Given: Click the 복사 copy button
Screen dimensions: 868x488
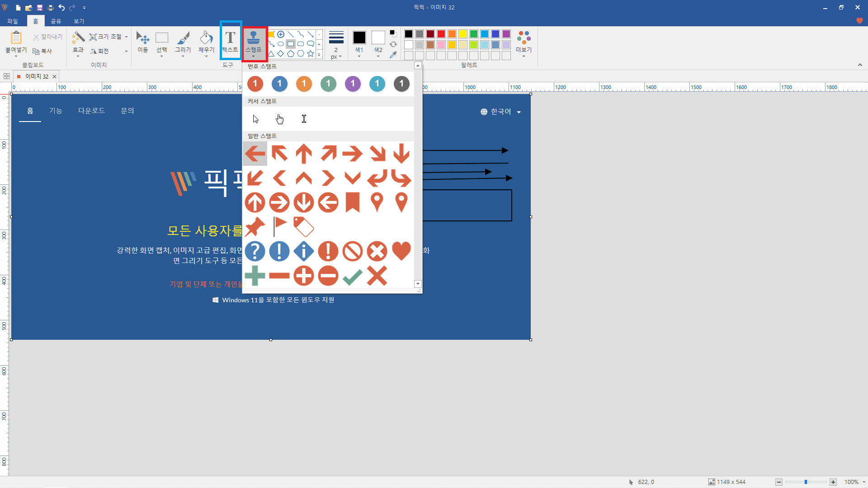Looking at the screenshot, I should [x=42, y=51].
